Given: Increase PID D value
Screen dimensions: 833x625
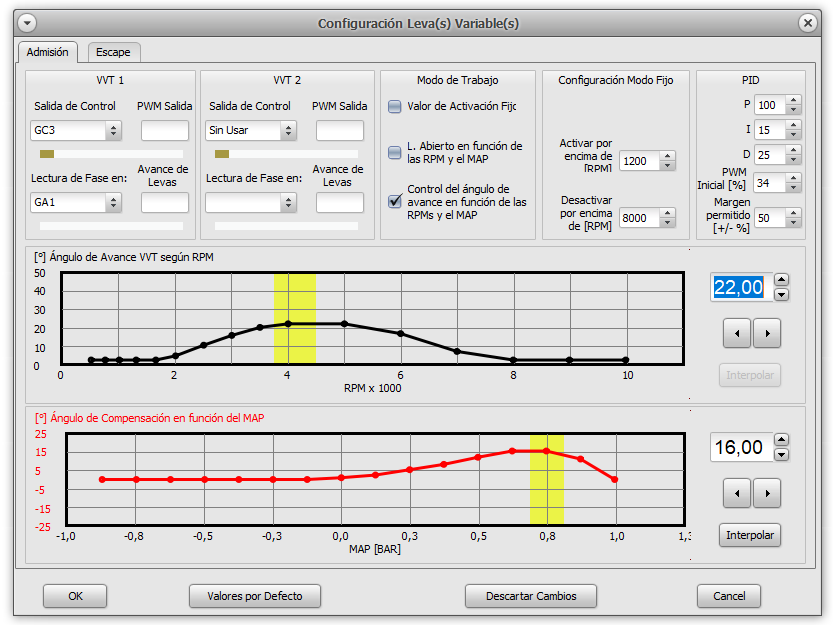Looking at the screenshot, I should coord(794,150).
